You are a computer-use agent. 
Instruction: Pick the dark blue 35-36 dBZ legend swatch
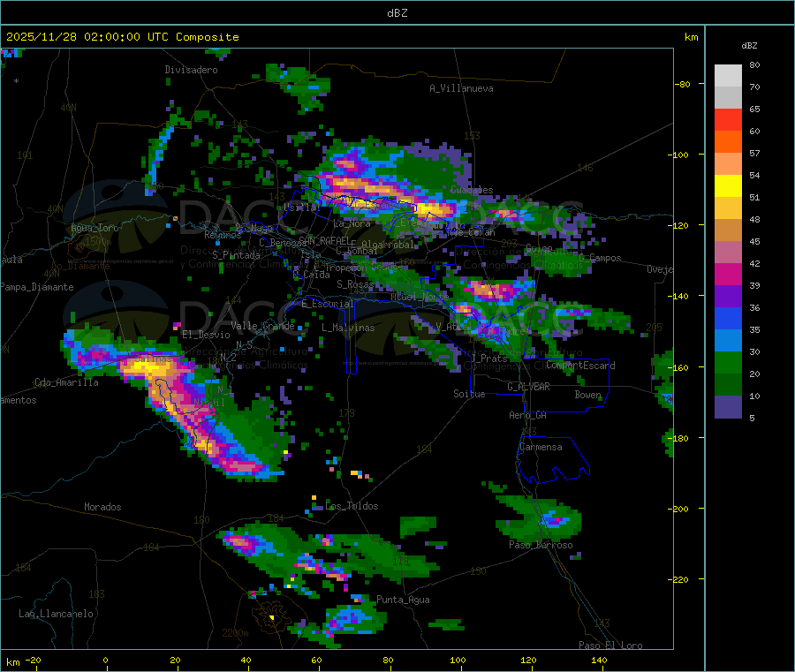pyautogui.click(x=728, y=319)
